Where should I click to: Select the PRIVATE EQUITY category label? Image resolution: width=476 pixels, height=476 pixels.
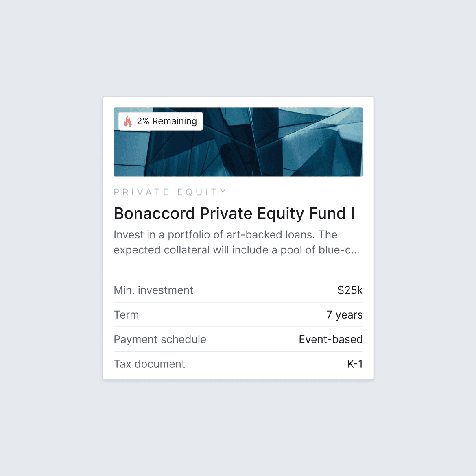coord(170,192)
